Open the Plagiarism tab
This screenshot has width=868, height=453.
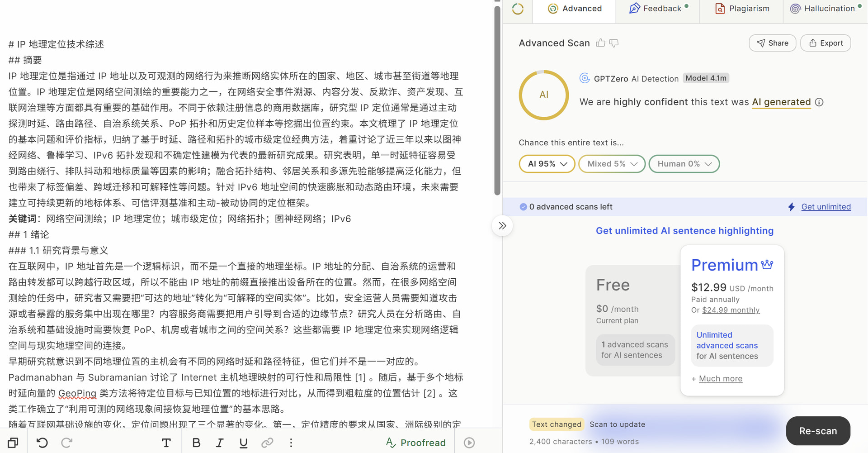[x=741, y=9]
